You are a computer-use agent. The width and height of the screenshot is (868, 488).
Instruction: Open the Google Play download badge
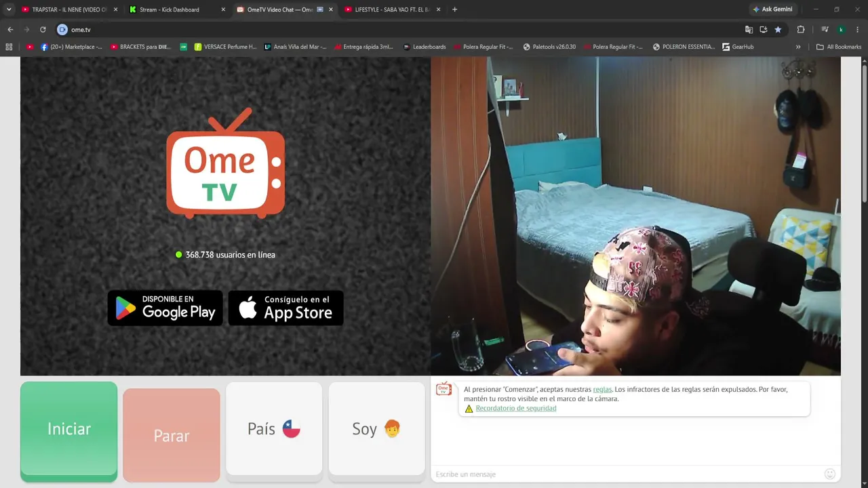(165, 308)
